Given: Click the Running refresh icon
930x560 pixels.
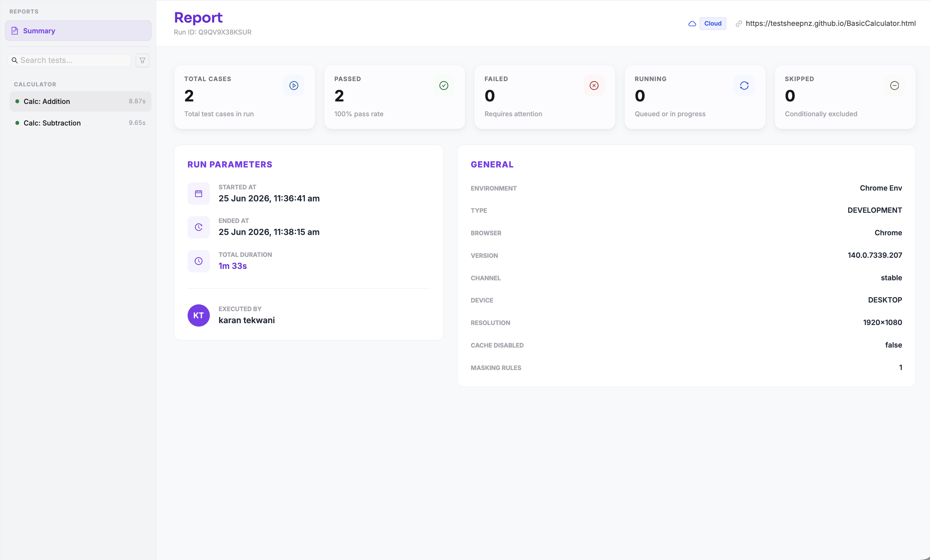Looking at the screenshot, I should coord(744,86).
